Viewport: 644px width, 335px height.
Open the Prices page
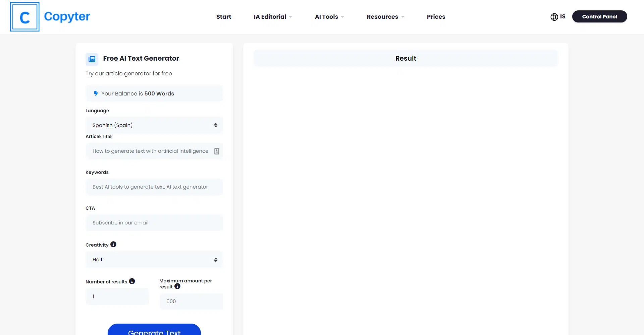point(436,17)
